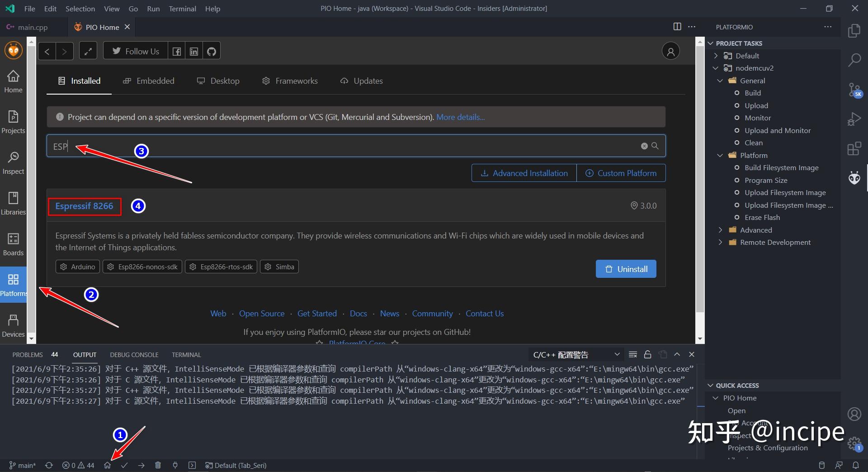Image resolution: width=868 pixels, height=472 pixels.
Task: Collapse the nodemcuv2 environment node
Action: (716, 68)
